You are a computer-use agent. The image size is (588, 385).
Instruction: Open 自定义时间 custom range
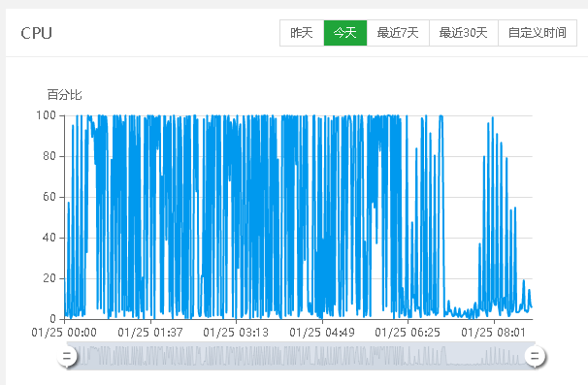538,33
